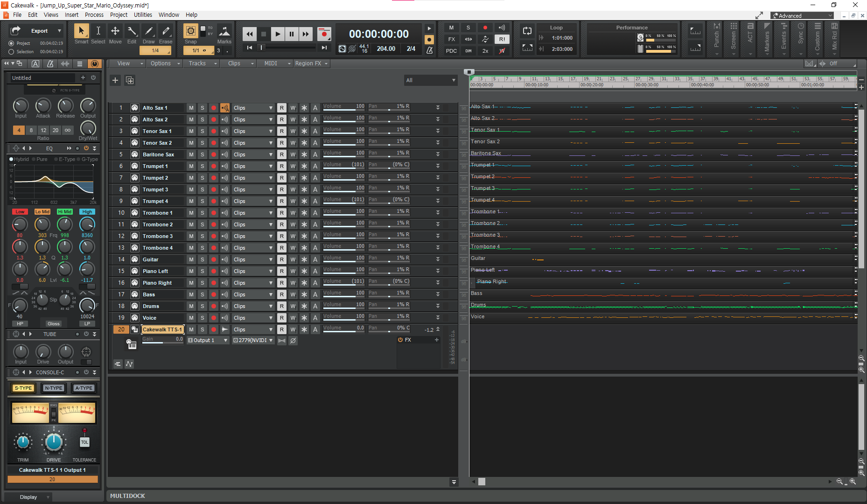The height and width of the screenshot is (504, 867).
Task: Open the Edit menu
Action: [33, 14]
